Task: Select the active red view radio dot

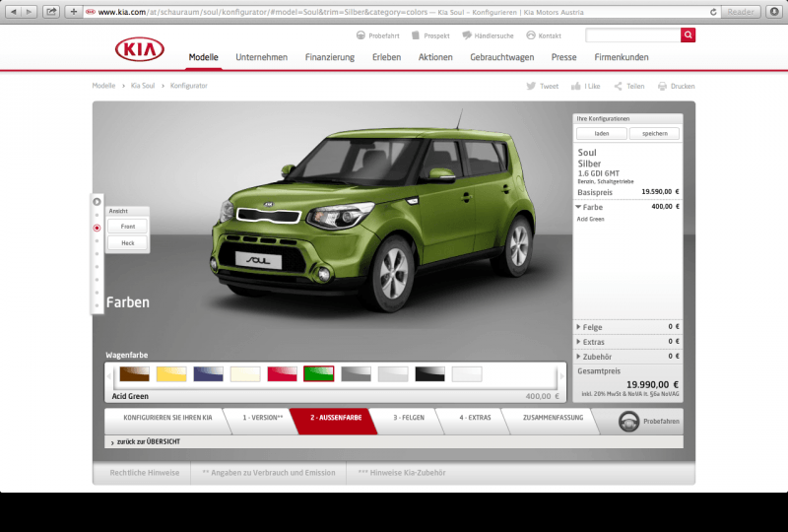Action: pyautogui.click(x=97, y=228)
